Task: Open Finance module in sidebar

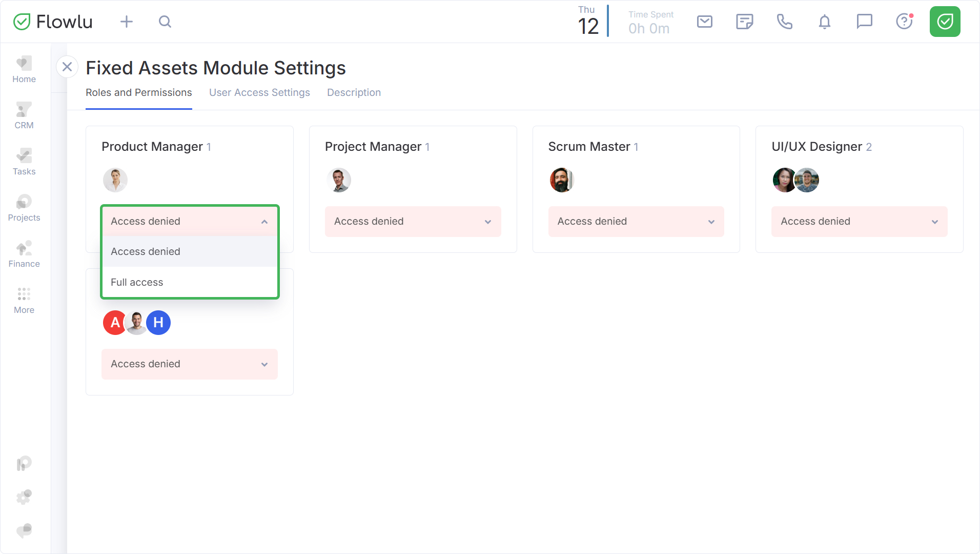Action: pyautogui.click(x=24, y=254)
